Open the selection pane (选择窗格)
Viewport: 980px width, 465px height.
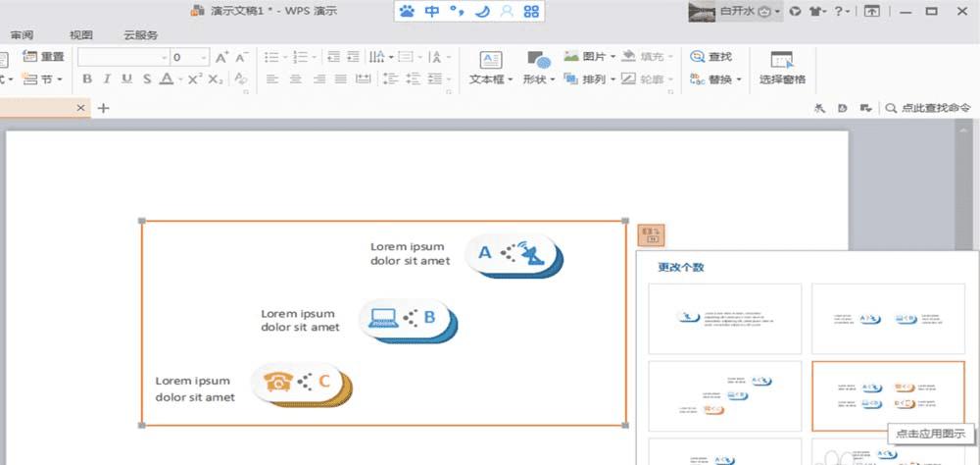[782, 69]
